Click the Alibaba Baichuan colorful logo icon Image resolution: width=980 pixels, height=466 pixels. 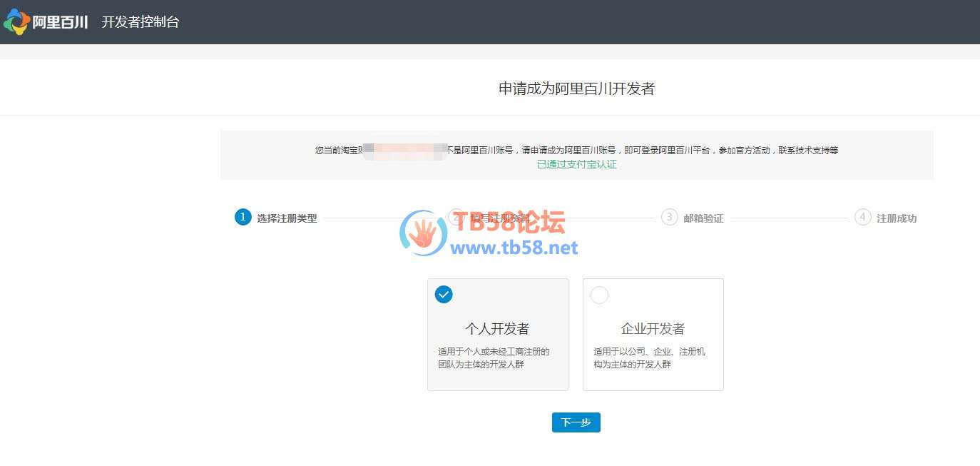(17, 21)
